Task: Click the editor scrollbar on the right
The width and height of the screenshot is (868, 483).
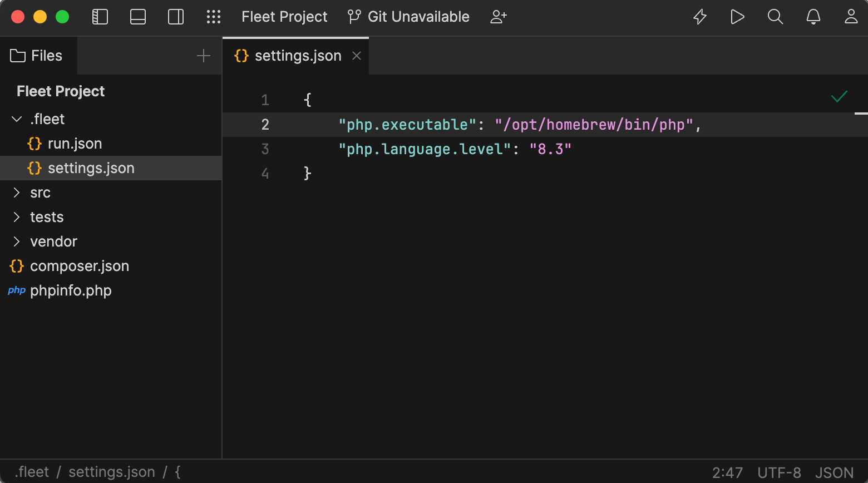Action: tap(863, 114)
